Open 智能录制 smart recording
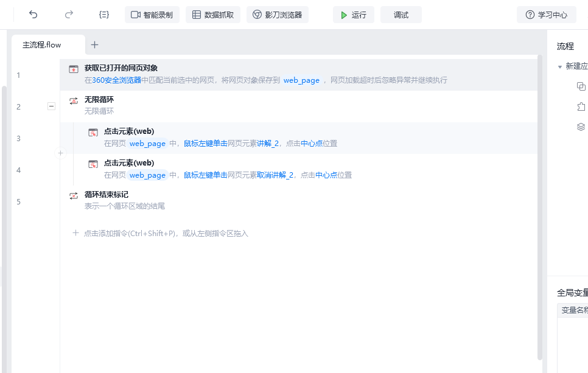588x373 pixels. 152,15
